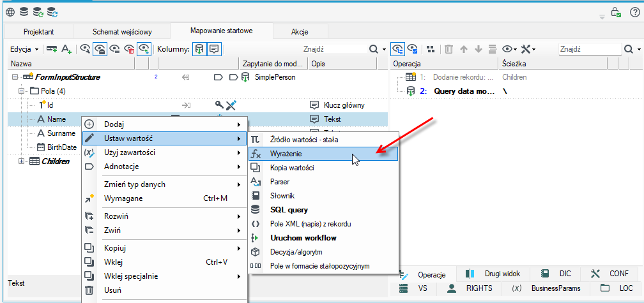644x303 pixels.
Task: Collapse the FormInputStructure tree node
Action: (15, 77)
